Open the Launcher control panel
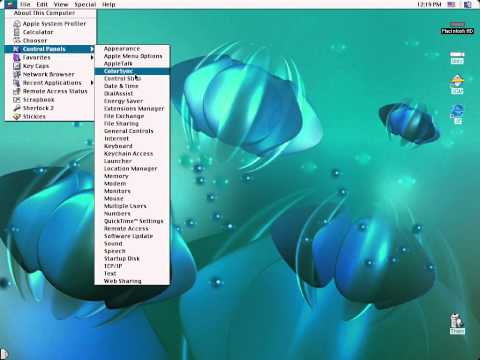Image resolution: width=480 pixels, height=360 pixels. pyautogui.click(x=132, y=161)
